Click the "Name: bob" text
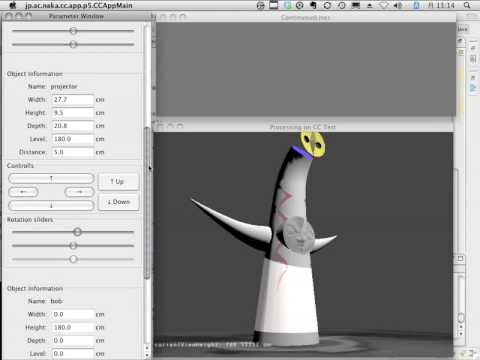Screen dimensions: 480x360 45,301
